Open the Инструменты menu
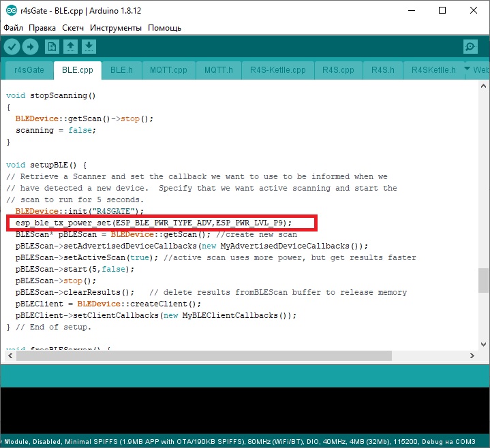Viewport: 490px width, 448px height. (115, 28)
